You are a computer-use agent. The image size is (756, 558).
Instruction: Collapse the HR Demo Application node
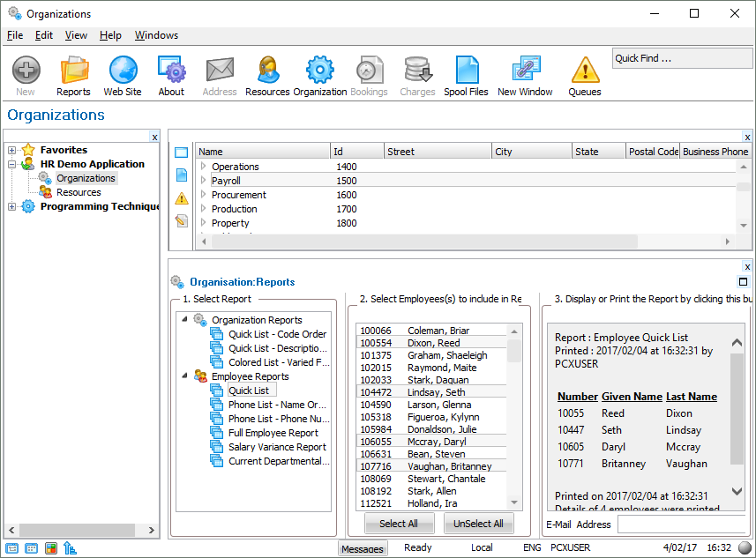point(11,164)
